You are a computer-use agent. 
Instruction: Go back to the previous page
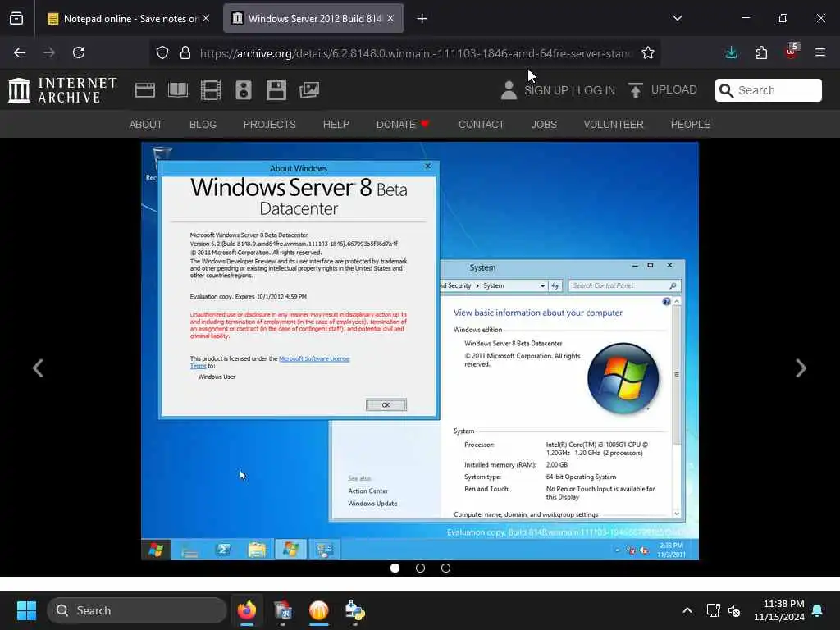coord(20,52)
